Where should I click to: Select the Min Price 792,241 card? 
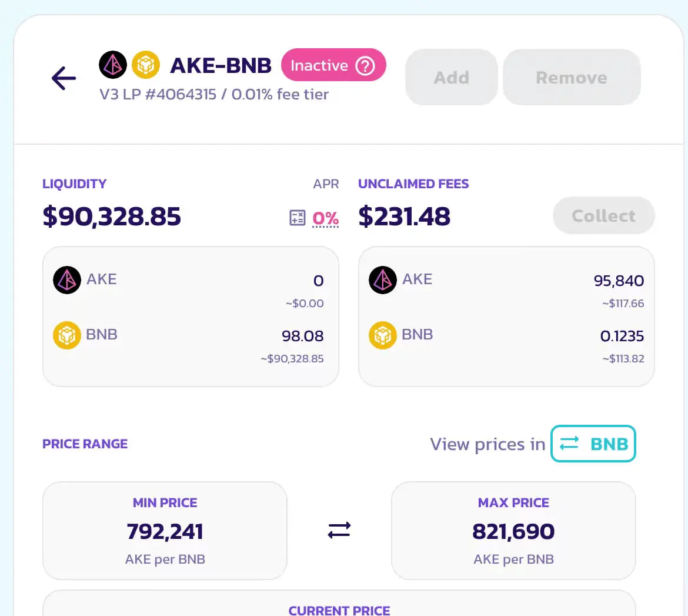[x=165, y=531]
